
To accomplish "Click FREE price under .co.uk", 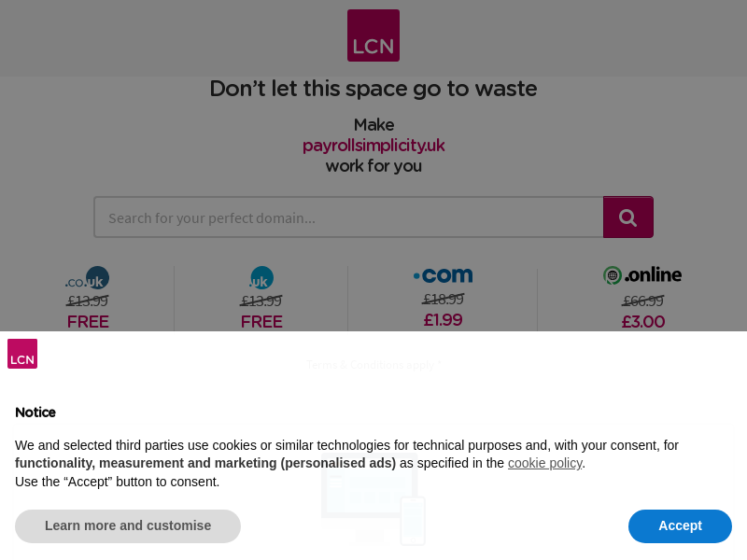I will (x=88, y=322).
